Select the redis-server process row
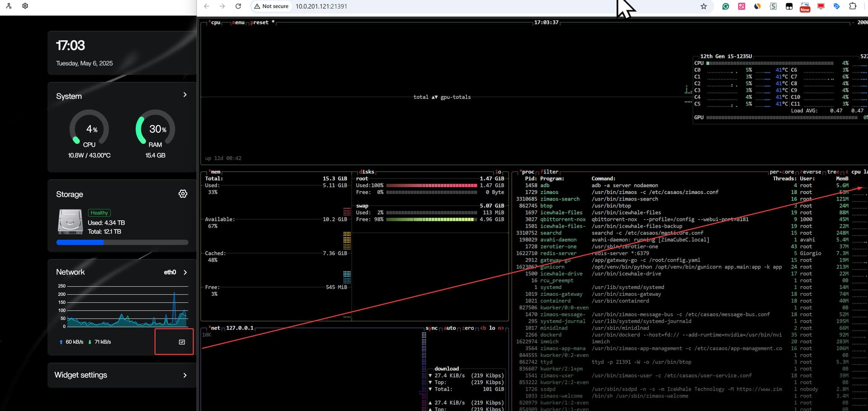 682,253
